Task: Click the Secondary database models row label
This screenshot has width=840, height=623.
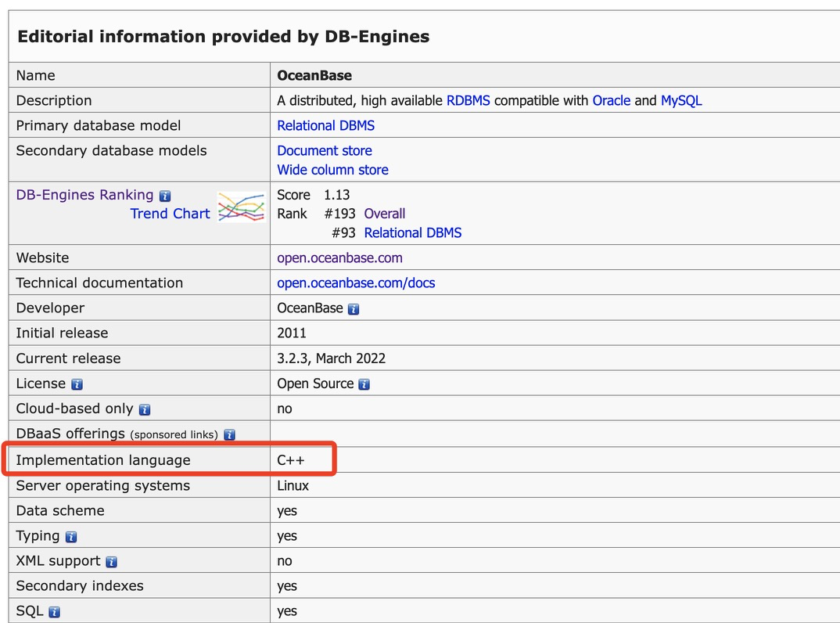Action: 111,150
